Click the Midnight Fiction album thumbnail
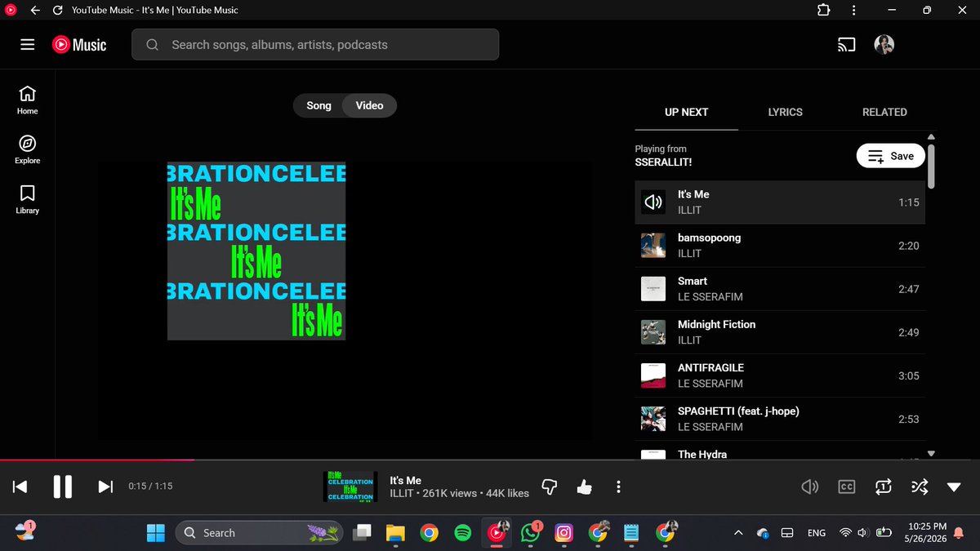This screenshot has height=551, width=980. (653, 332)
